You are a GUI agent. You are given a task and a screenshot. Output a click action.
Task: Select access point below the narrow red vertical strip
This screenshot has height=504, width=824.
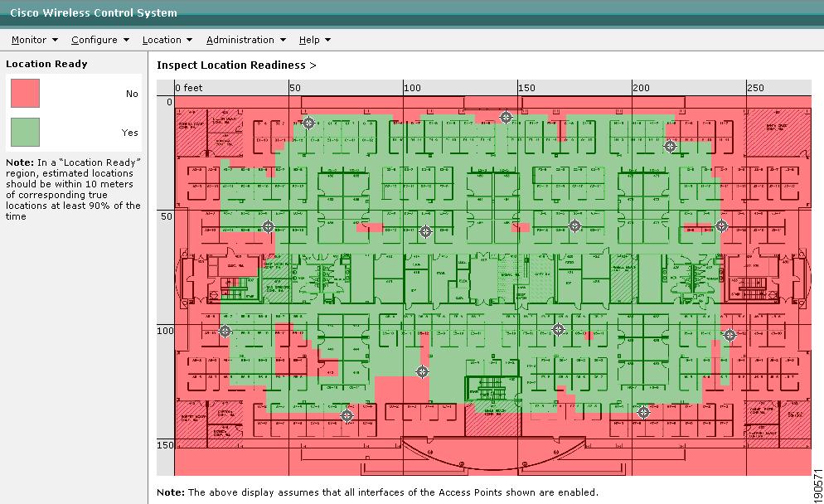point(422,372)
